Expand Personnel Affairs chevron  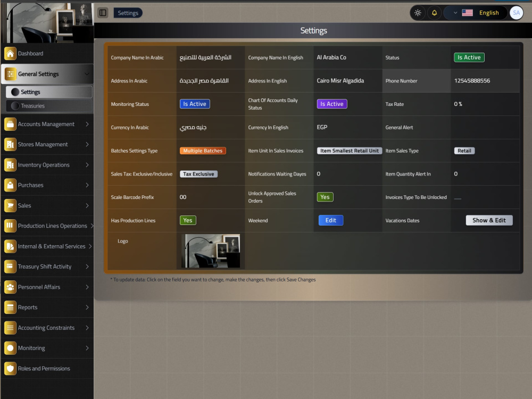pos(87,287)
